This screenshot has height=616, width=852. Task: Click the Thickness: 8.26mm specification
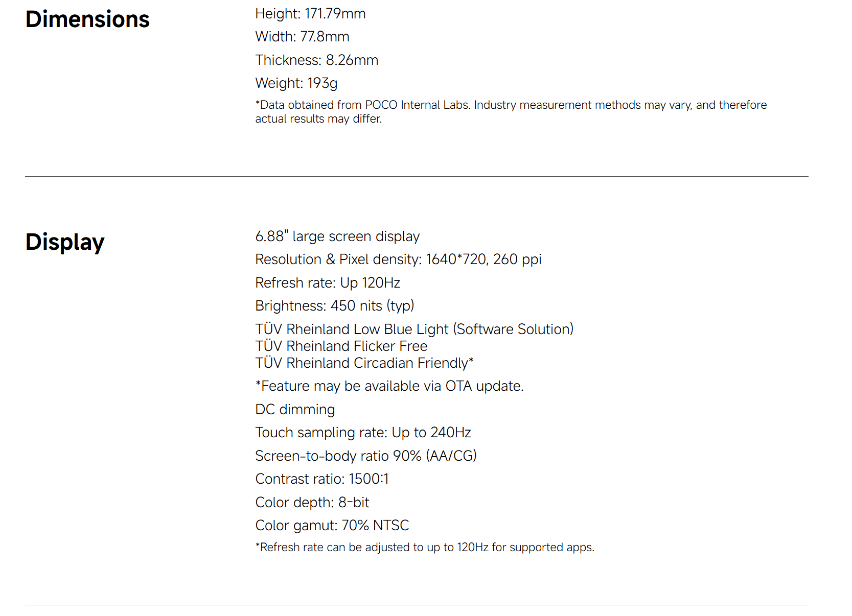tap(316, 60)
